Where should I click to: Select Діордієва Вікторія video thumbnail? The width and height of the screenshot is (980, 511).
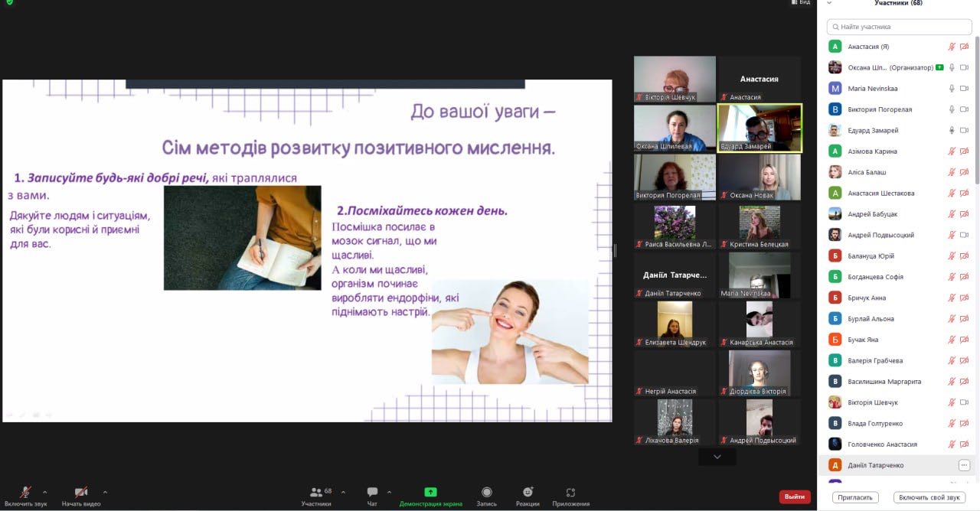(x=759, y=373)
